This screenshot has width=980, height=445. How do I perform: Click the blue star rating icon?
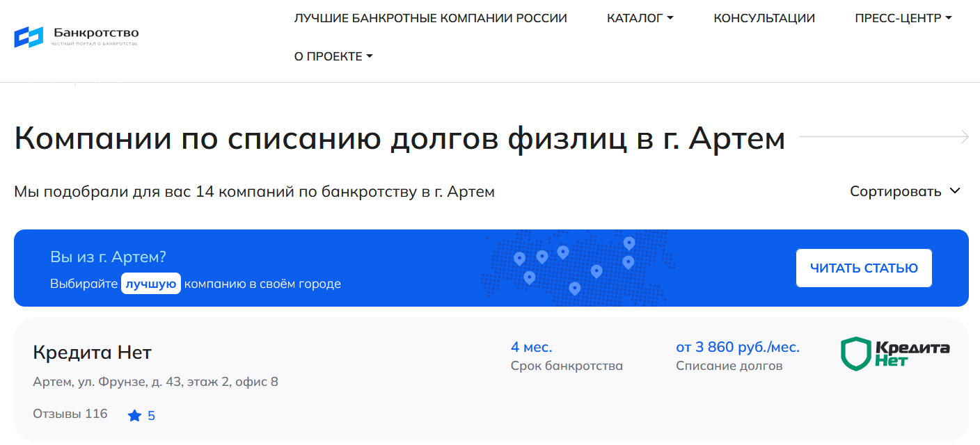click(134, 416)
